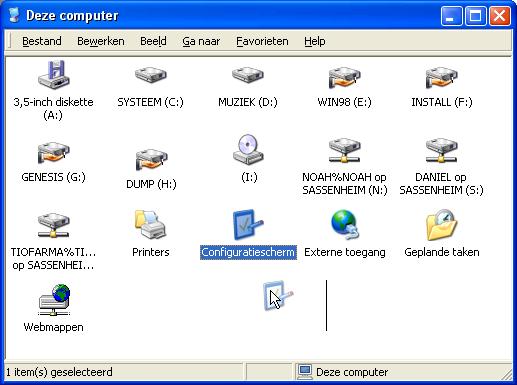The height and width of the screenshot is (385, 517).
Task: Minimize the Deze computer window
Action: click(451, 16)
